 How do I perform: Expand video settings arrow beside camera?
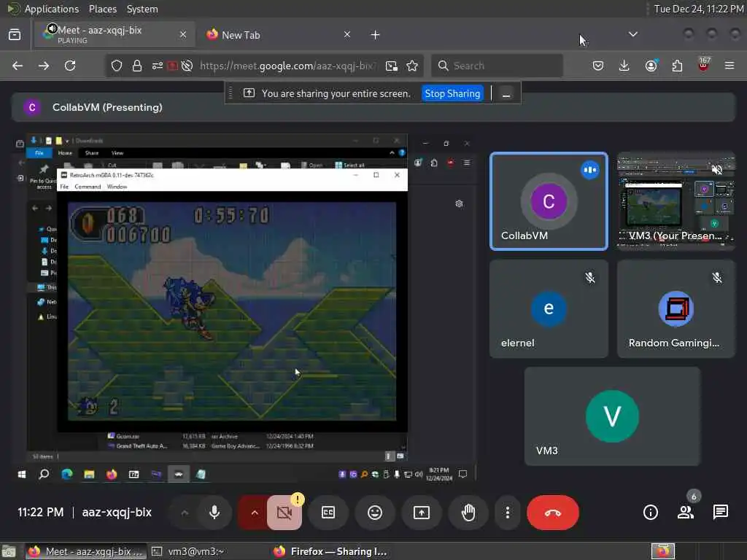click(255, 513)
